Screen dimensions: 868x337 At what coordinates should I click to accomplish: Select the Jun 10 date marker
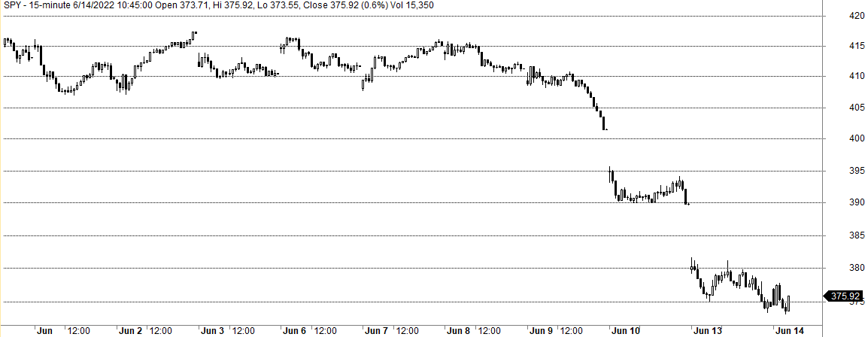point(626,330)
